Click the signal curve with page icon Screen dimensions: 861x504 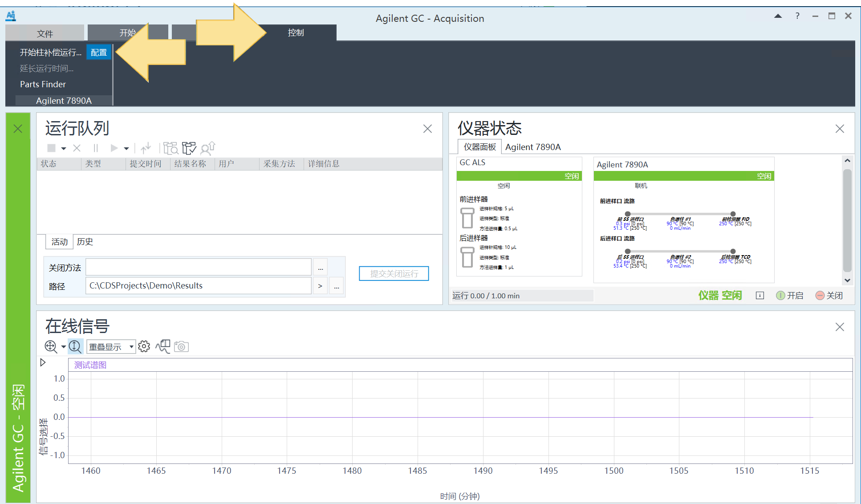(163, 346)
